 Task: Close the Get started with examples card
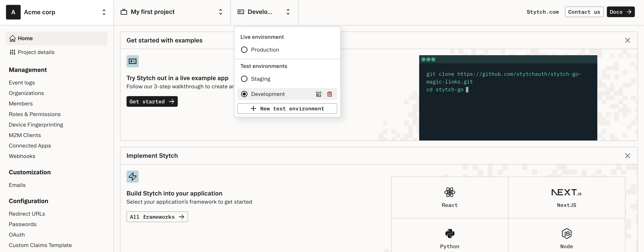(627, 41)
